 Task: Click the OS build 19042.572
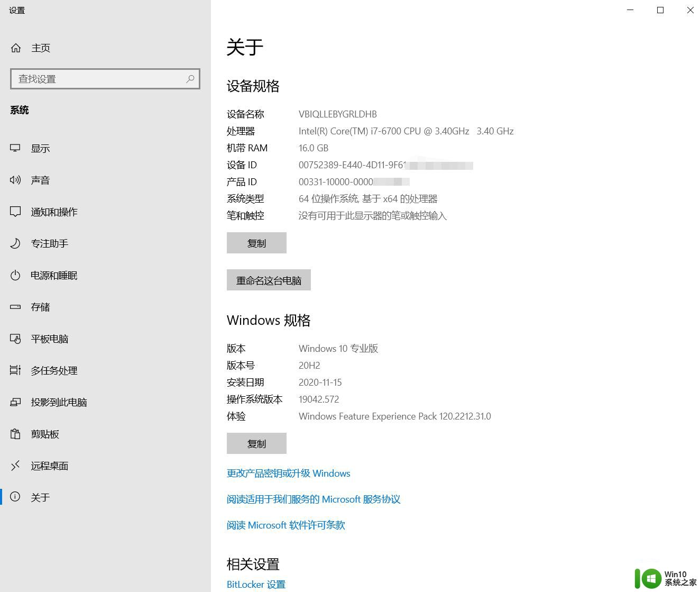click(319, 399)
